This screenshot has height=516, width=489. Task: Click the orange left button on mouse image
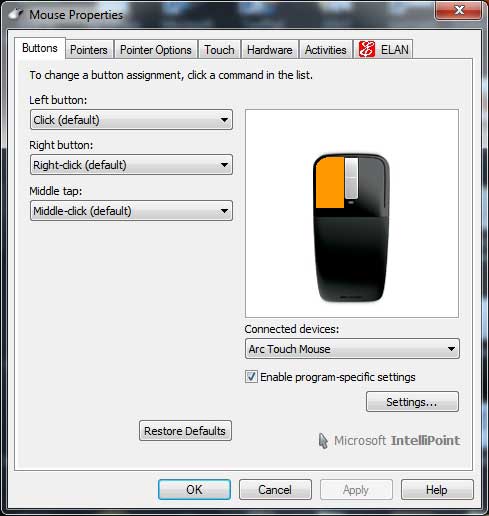[x=330, y=182]
